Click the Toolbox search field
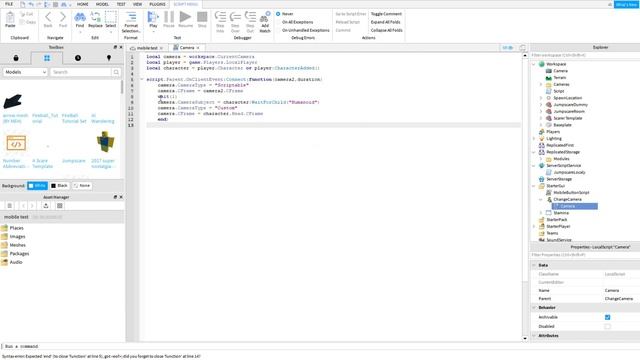Image resolution: width=640 pixels, height=360 pixels. pyautogui.click(x=81, y=72)
